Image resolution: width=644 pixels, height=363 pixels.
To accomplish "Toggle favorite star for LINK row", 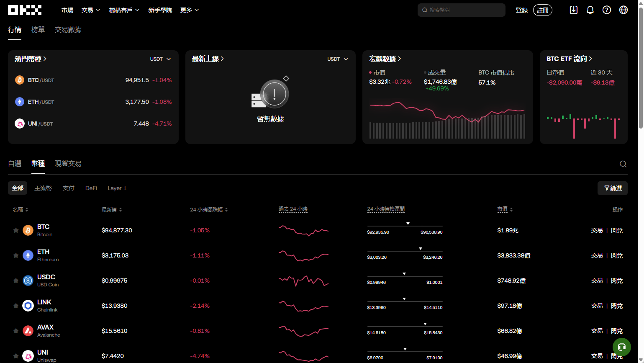I will click(x=16, y=306).
